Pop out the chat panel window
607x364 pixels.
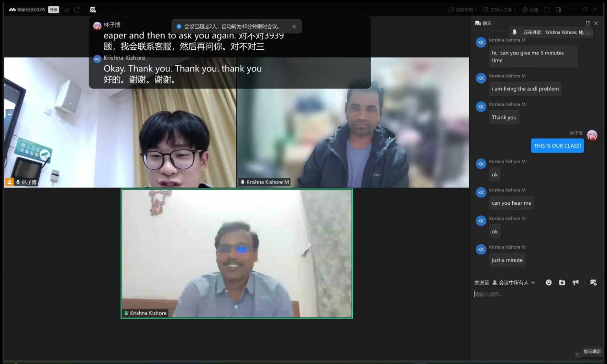coord(588,23)
